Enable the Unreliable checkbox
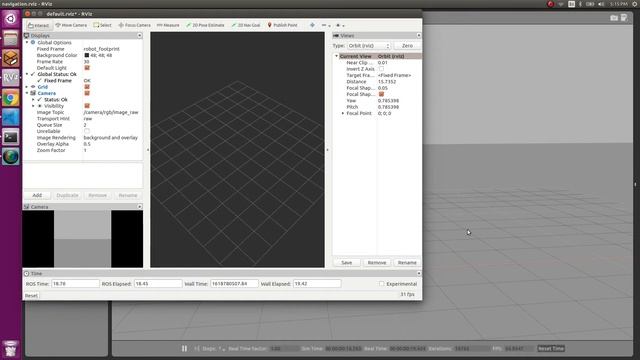The image size is (640, 360). click(87, 131)
